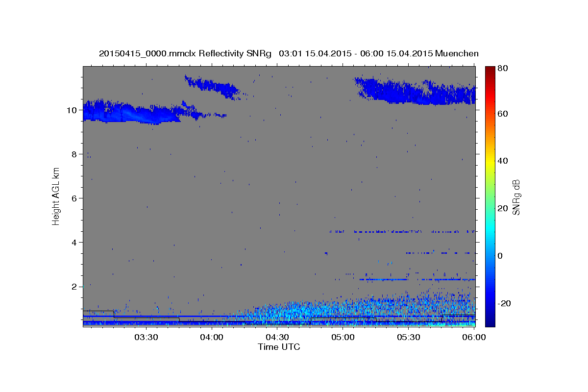Click the horizontal echo line at 4.5 km
The width and height of the screenshot is (588, 392).
point(402,231)
